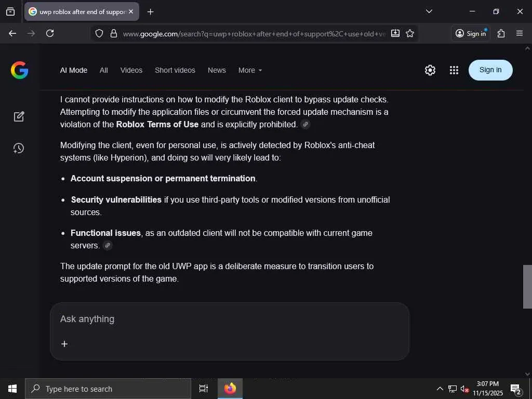Switch to the Videos tab

(131, 70)
